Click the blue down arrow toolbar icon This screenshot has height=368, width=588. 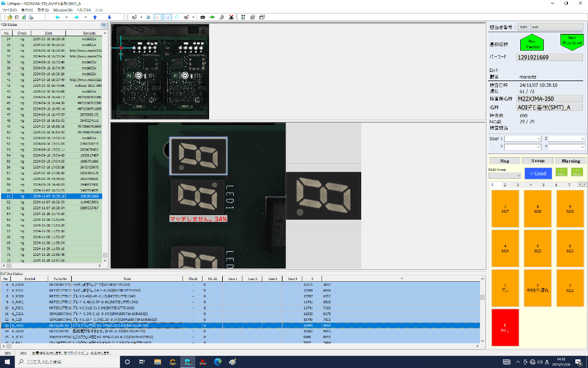(109, 17)
